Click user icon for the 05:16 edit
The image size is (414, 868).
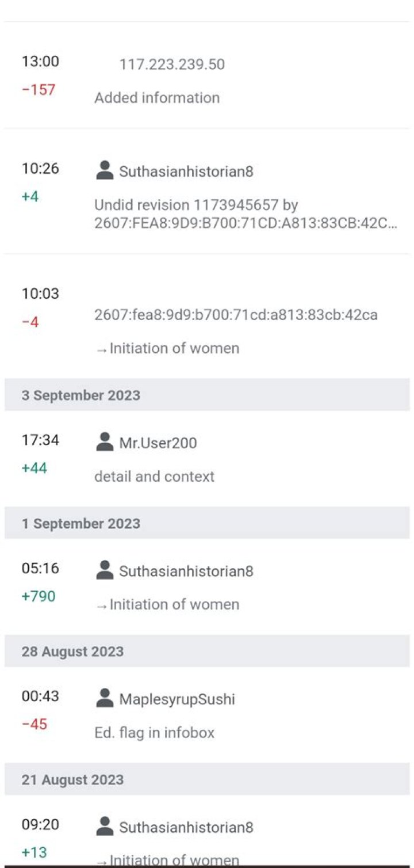pyautogui.click(x=105, y=570)
